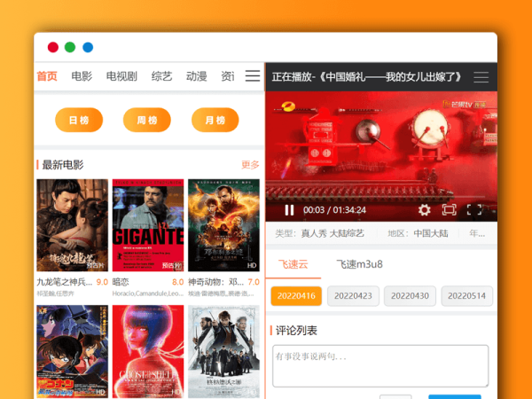The width and height of the screenshot is (532, 399).
Task: Open the 动漫 tab
Action: coord(197,76)
